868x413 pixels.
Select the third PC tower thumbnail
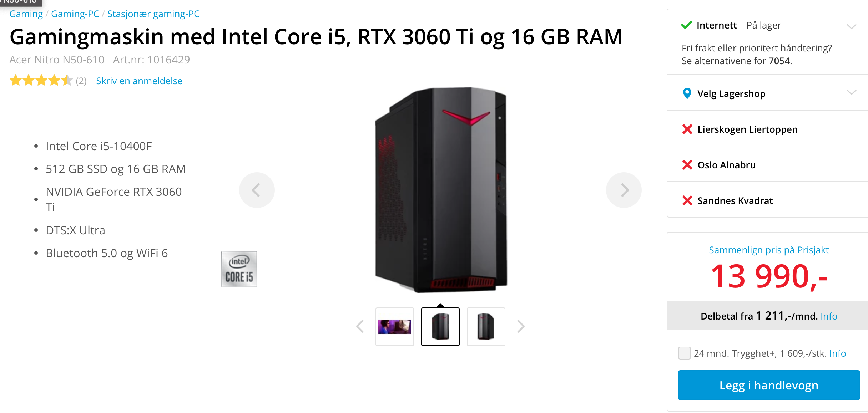486,327
